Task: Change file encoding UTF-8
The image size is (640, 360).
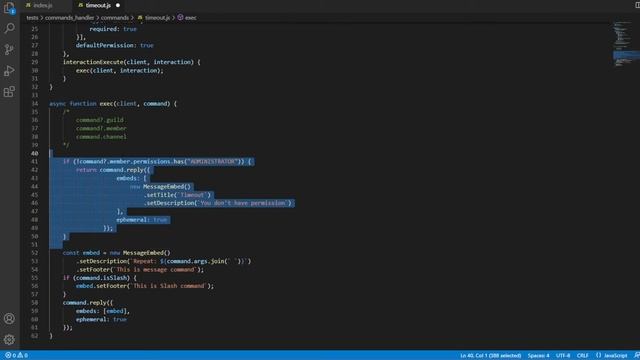Action: pyautogui.click(x=563, y=356)
